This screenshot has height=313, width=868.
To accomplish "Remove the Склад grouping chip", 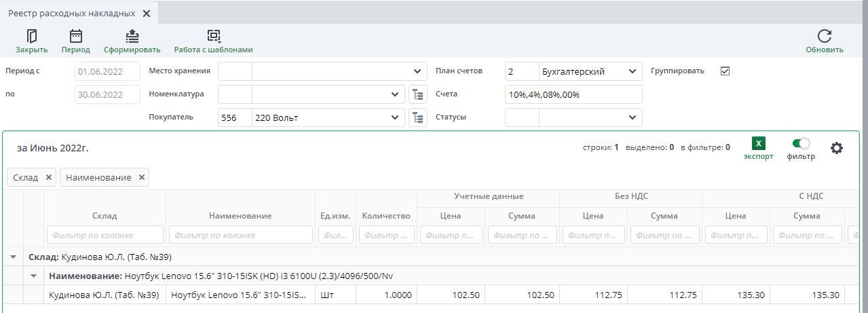I will click(x=48, y=177).
